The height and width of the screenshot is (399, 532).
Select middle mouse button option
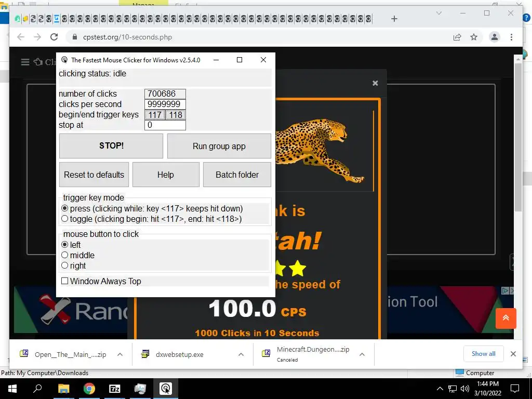pos(65,255)
